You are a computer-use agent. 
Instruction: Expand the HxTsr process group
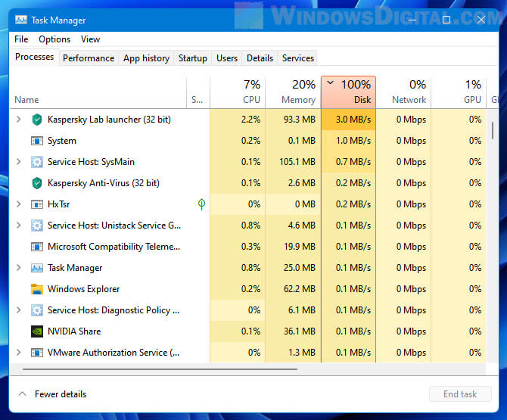click(19, 204)
